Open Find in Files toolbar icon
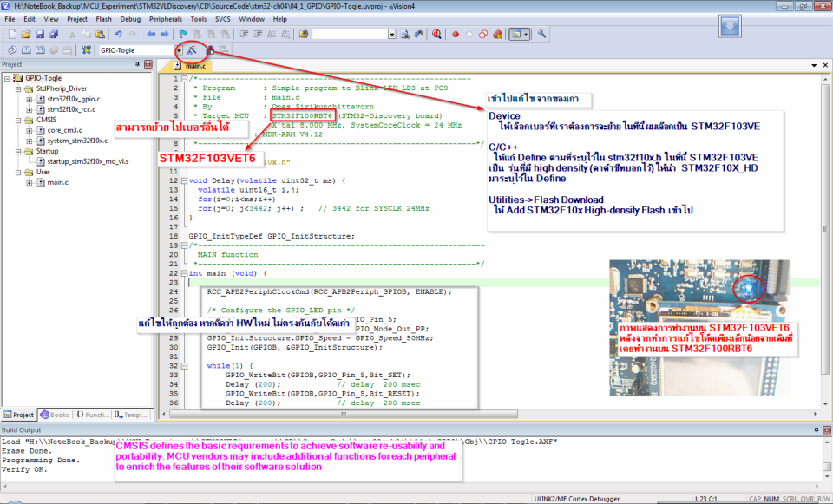Viewport: 833px width, 504px height. pyautogui.click(x=304, y=35)
